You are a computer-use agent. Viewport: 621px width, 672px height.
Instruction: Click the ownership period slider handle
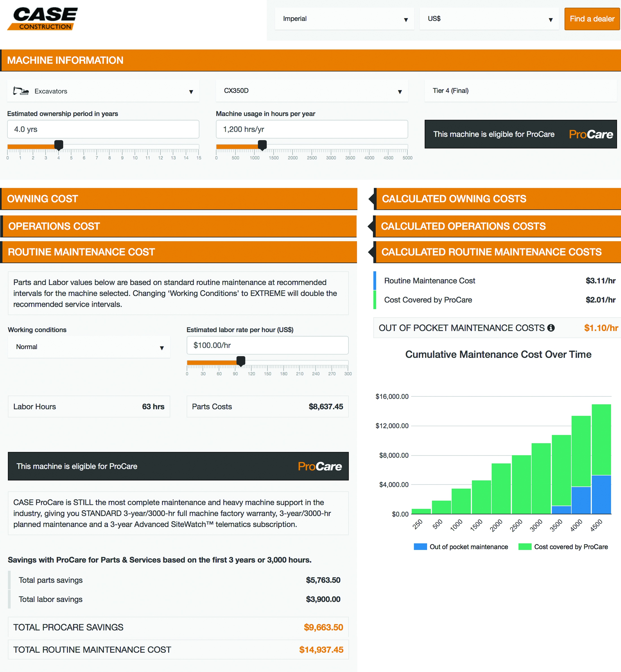(x=59, y=145)
